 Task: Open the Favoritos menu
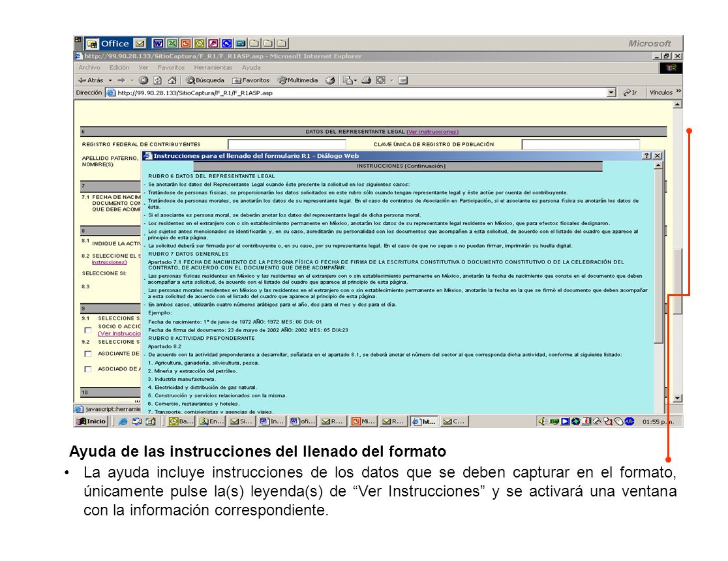171,68
